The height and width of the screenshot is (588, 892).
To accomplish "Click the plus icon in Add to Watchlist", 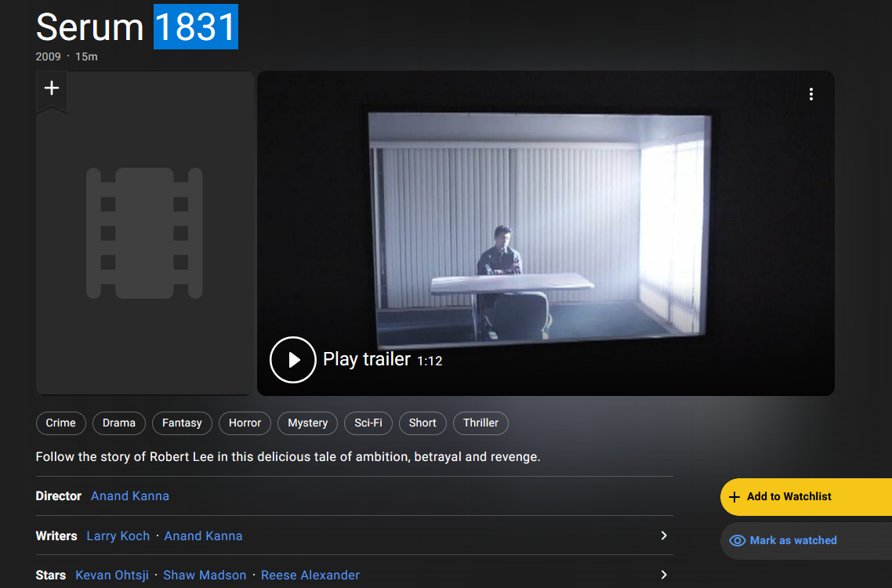I will 734,497.
